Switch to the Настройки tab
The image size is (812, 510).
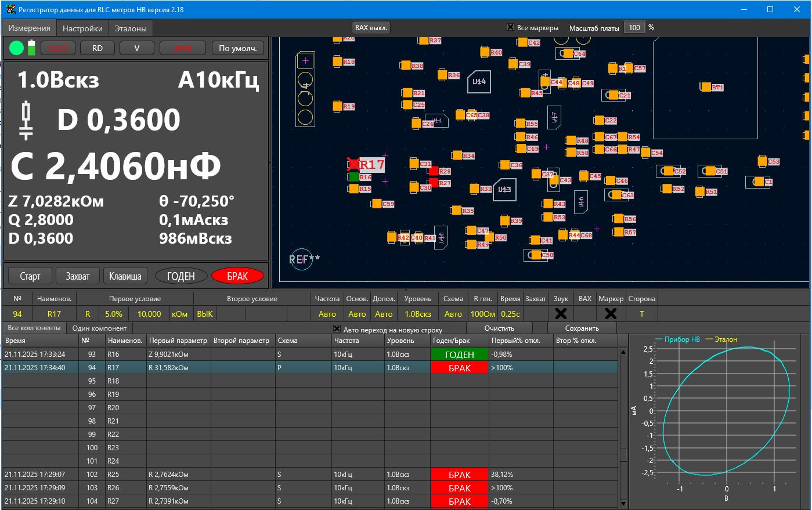[82, 28]
